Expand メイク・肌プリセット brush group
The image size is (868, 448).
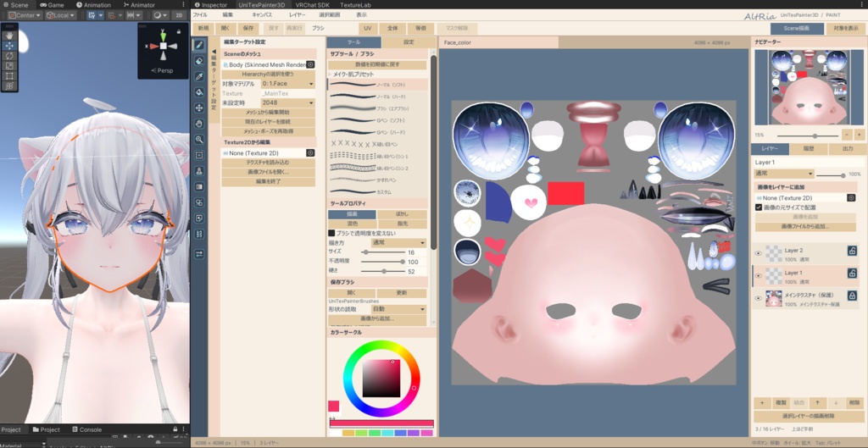click(x=330, y=75)
